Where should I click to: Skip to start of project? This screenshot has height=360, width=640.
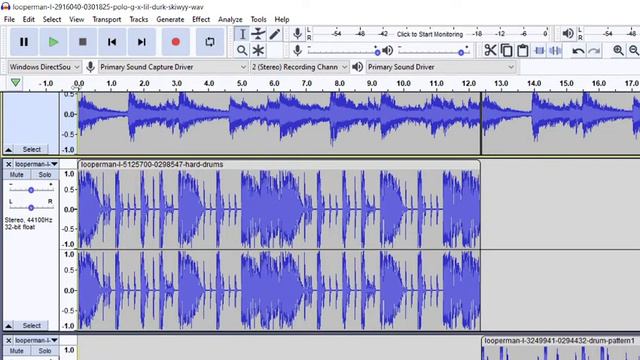[x=112, y=42]
